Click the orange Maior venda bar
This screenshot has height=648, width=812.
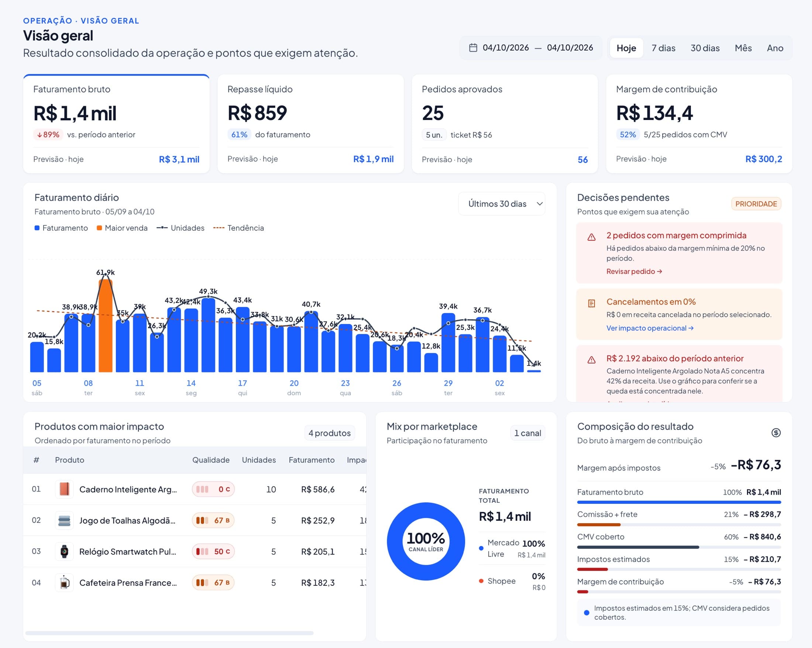106,326
